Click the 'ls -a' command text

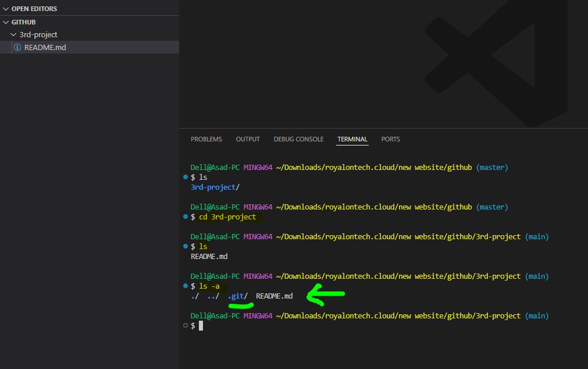pos(209,286)
